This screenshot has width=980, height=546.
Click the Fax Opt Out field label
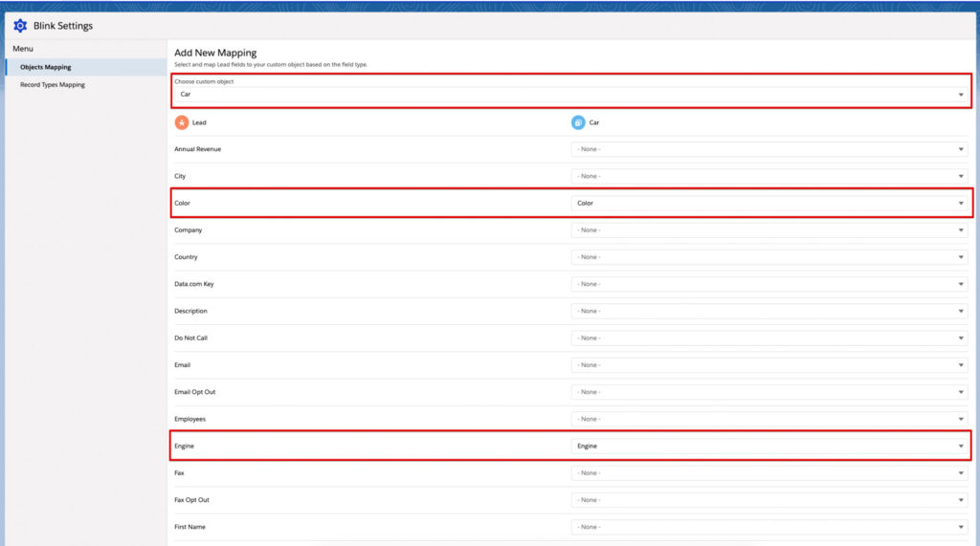tap(191, 500)
